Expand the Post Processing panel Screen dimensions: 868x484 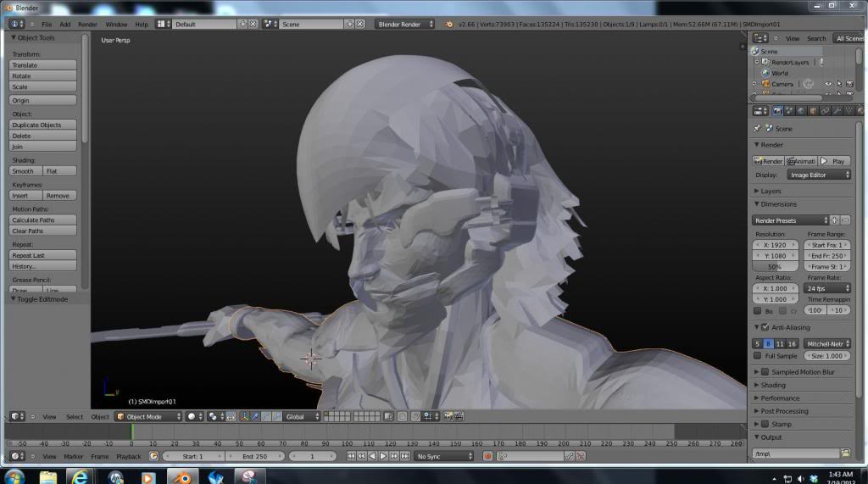(784, 411)
